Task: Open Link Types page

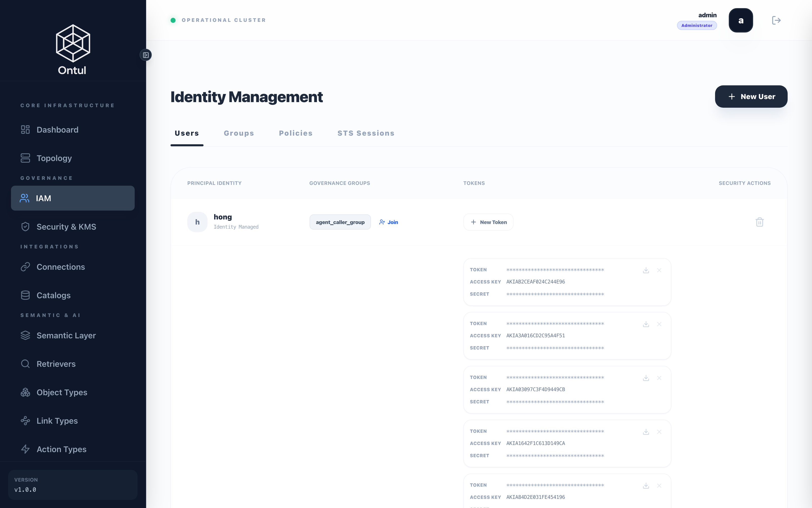Action: pyautogui.click(x=73, y=421)
